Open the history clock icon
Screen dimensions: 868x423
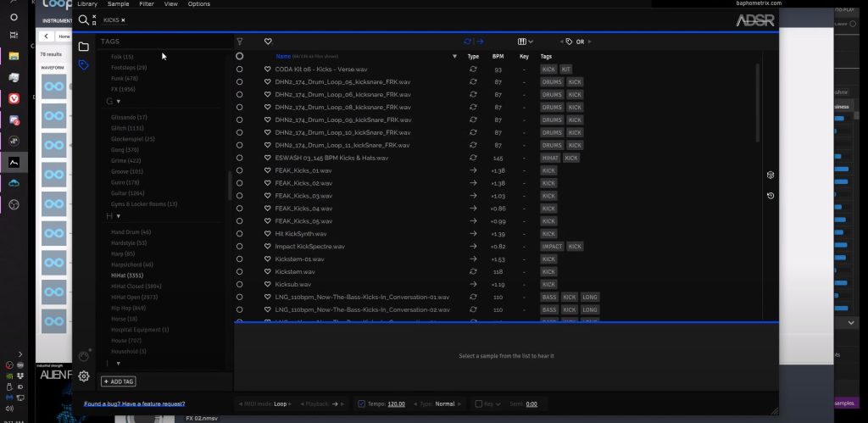(770, 196)
